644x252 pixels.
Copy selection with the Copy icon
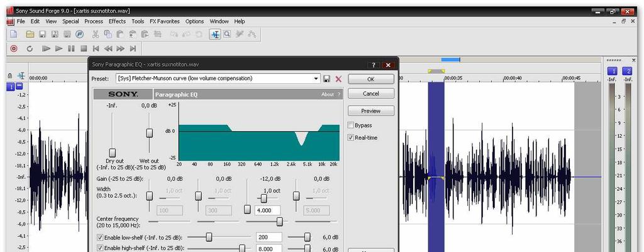pos(108,34)
